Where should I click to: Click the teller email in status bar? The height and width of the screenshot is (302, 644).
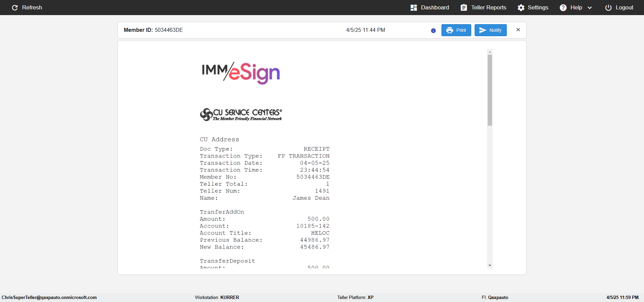(49, 297)
